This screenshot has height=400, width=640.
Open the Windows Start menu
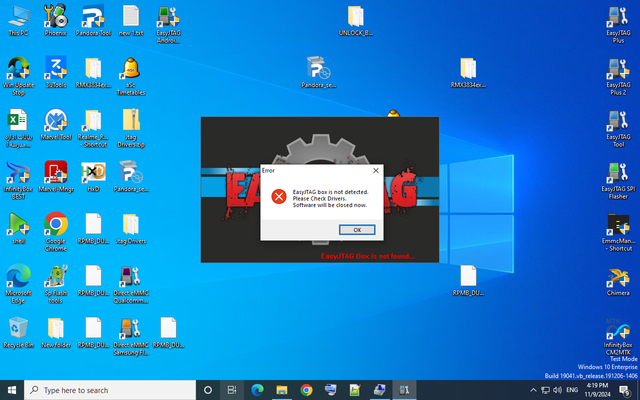(12, 390)
